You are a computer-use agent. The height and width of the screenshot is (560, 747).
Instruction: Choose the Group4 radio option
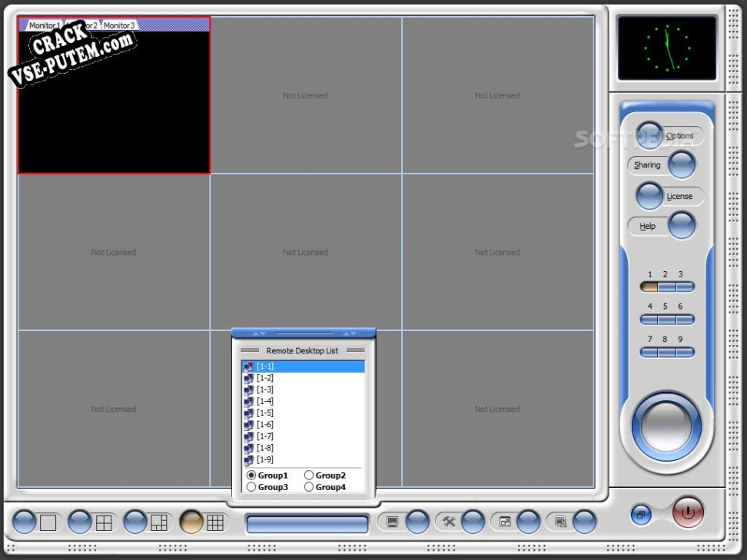[x=310, y=487]
